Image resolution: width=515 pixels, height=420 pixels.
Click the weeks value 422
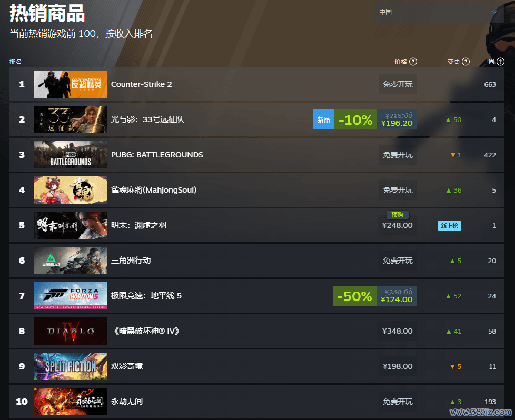point(490,155)
